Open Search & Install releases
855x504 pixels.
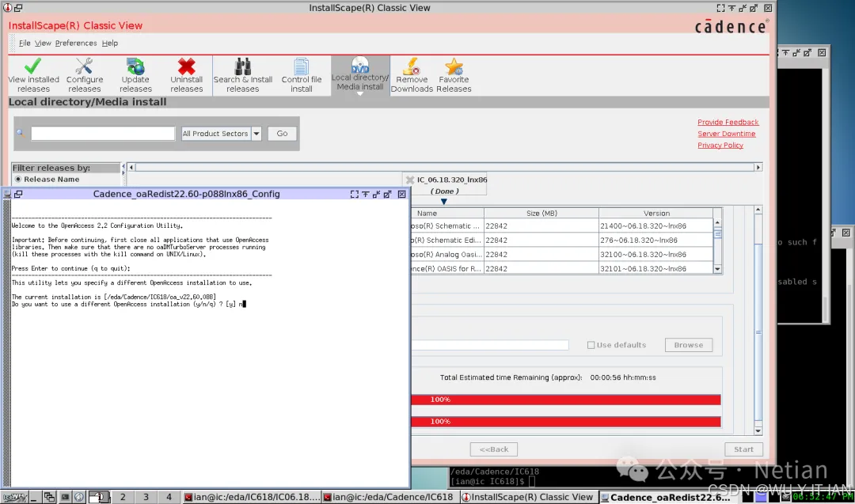point(243,75)
